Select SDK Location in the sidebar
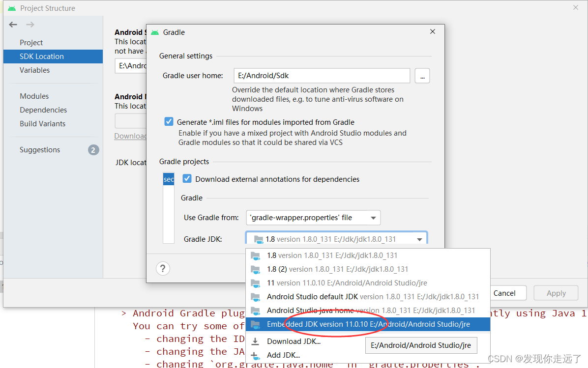Image resolution: width=588 pixels, height=368 pixels. click(x=53, y=56)
